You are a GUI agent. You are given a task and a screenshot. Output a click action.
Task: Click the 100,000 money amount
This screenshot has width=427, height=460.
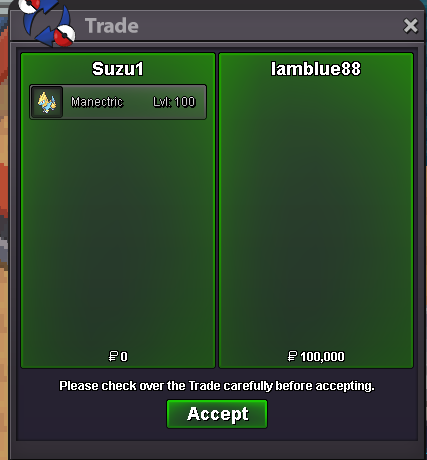[322, 357]
